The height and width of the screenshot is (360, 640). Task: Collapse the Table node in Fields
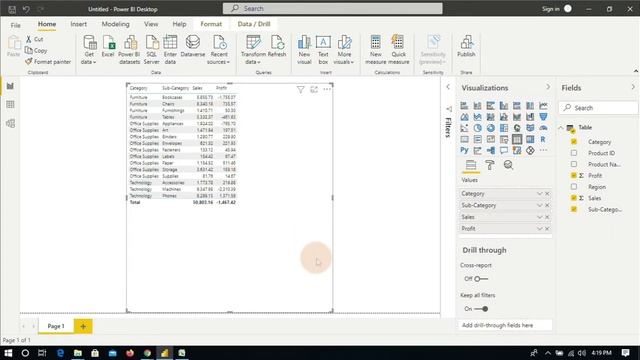[561, 128]
